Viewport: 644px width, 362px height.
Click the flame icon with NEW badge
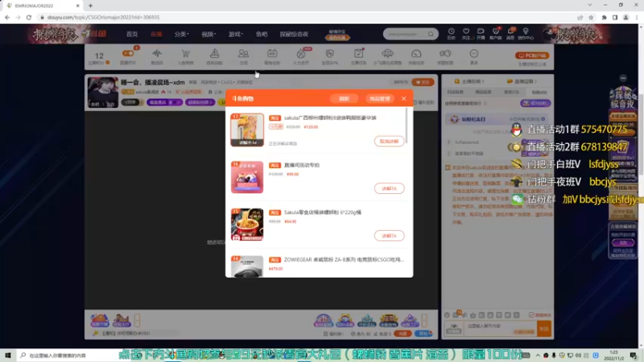301,53
